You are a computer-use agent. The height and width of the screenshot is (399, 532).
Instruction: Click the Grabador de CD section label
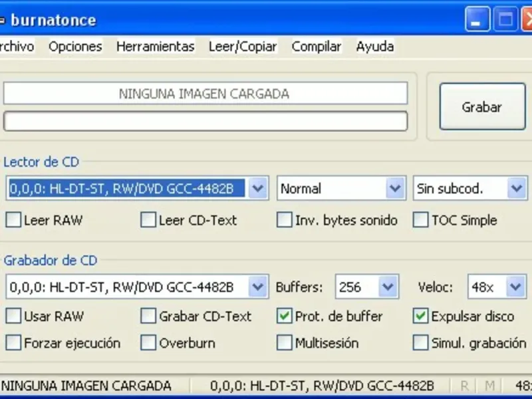tap(51, 261)
